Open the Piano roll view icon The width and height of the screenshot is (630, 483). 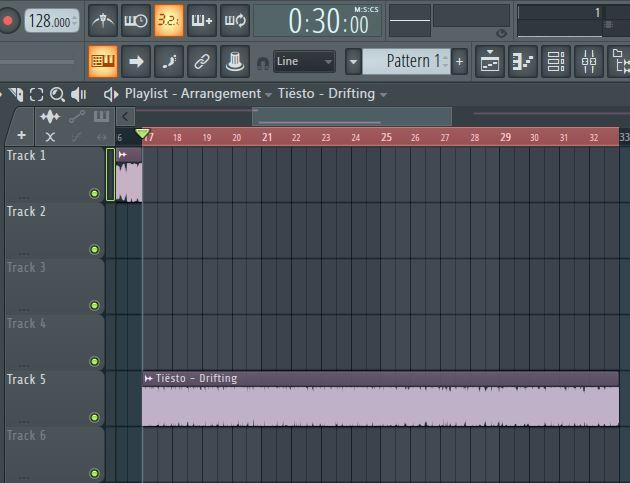(523, 61)
